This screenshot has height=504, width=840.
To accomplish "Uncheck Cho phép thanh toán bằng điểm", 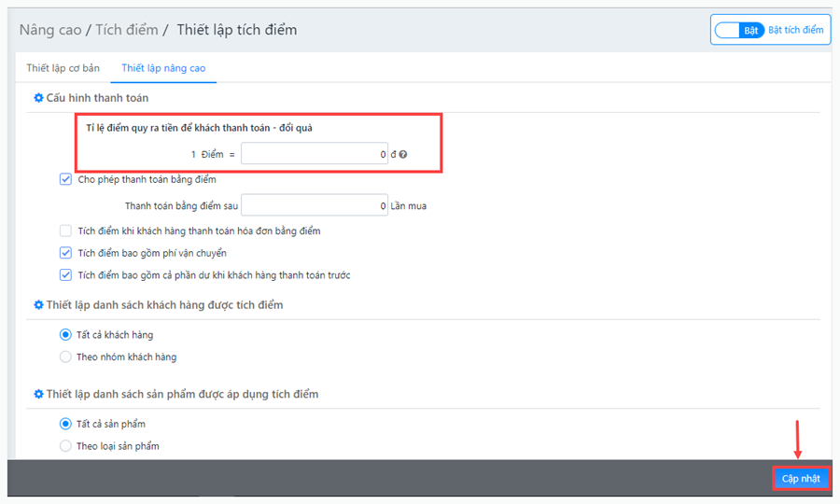I will (x=65, y=179).
